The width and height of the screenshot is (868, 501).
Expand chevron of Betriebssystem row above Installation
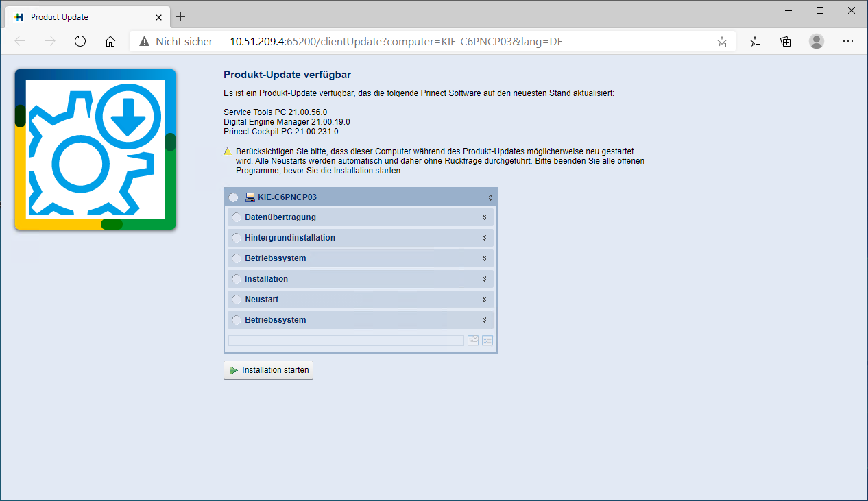[484, 258]
